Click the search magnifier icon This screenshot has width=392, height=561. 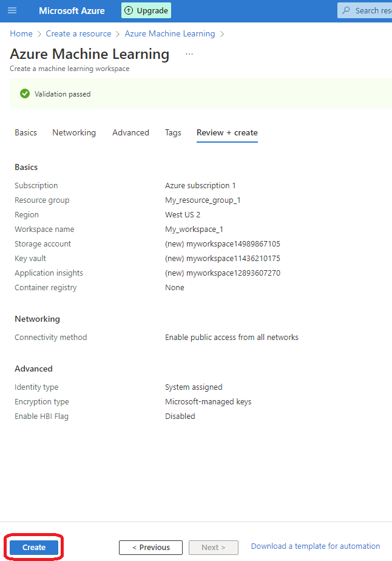pos(346,10)
